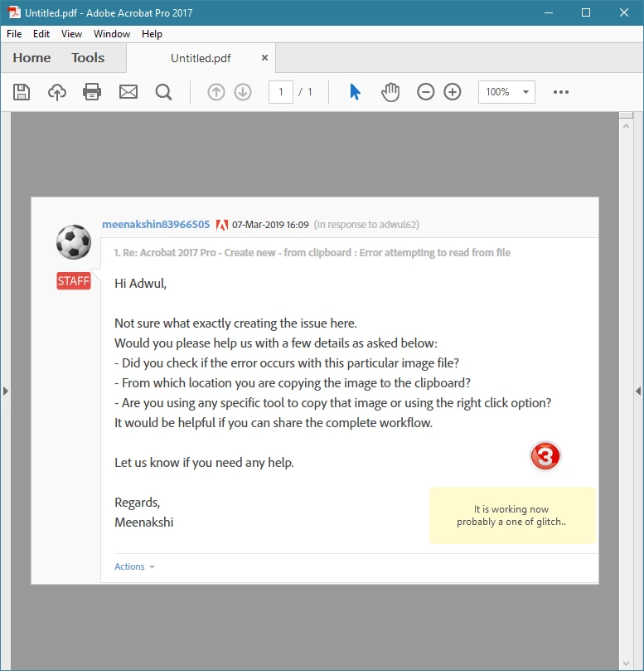Zoom out with the minus button
The image size is (644, 671).
point(425,92)
